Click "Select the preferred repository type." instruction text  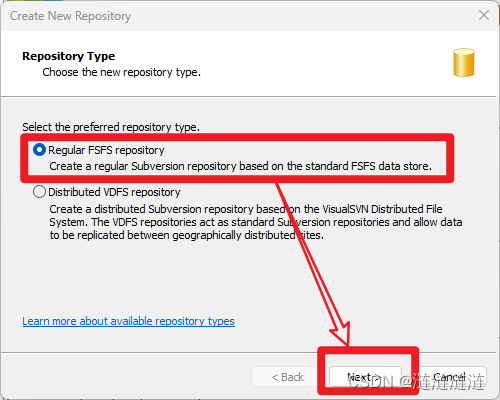pyautogui.click(x=111, y=127)
